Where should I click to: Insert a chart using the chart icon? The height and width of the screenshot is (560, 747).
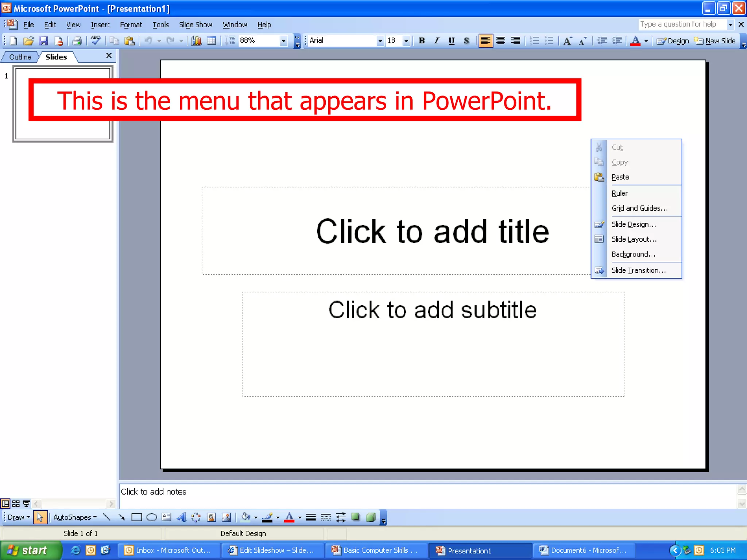196,41
